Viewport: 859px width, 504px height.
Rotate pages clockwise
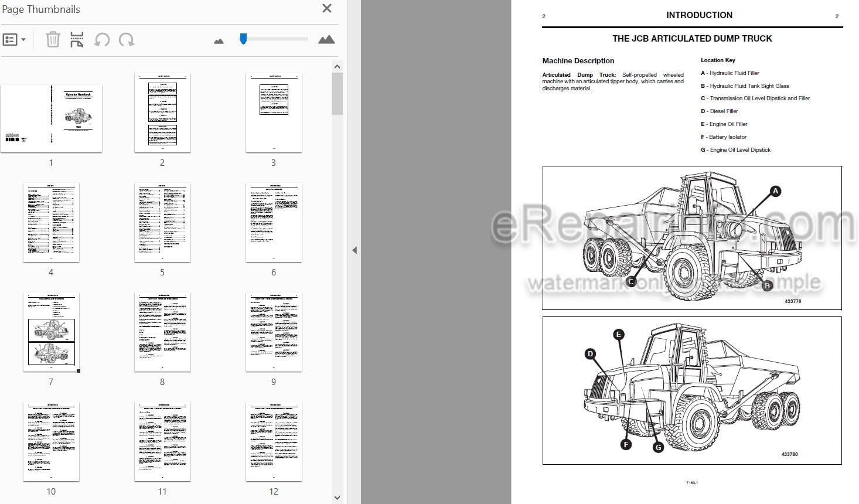[127, 40]
